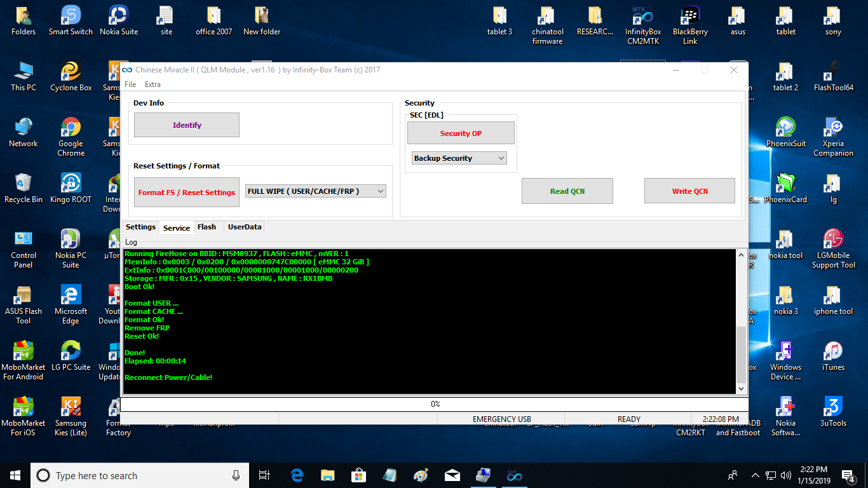
Task: Open the FULL WIPE (USER/CACHE/FRP) dropdown
Action: pyautogui.click(x=316, y=191)
